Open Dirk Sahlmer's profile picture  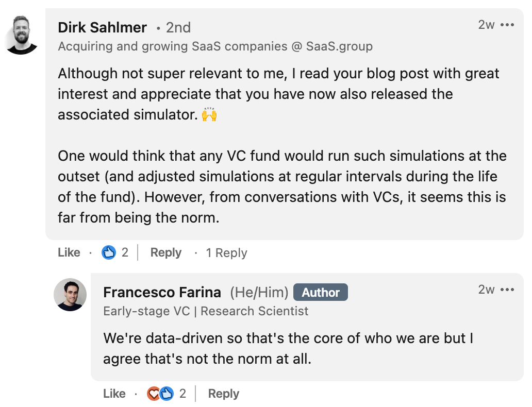pyautogui.click(x=22, y=35)
